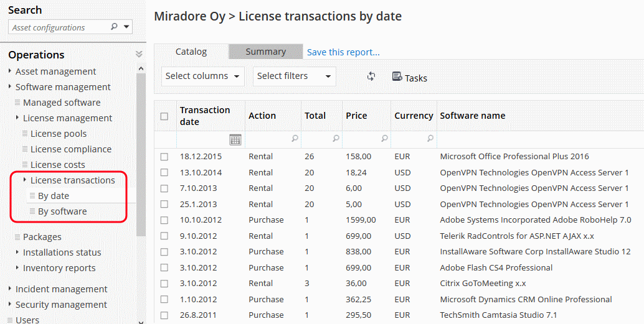Image resolution: width=644 pixels, height=324 pixels.
Task: Check the Citrix GoToMeeting row checkbox
Action: (x=164, y=284)
